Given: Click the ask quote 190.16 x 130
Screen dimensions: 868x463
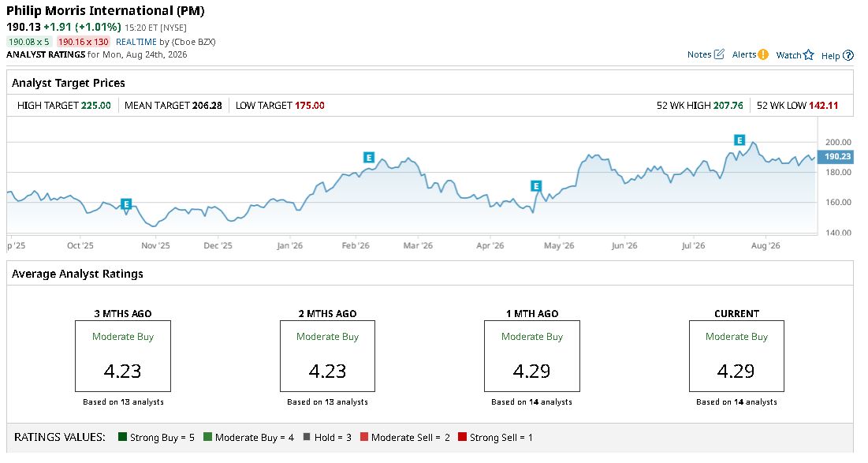Looking at the screenshot, I should (x=84, y=42).
